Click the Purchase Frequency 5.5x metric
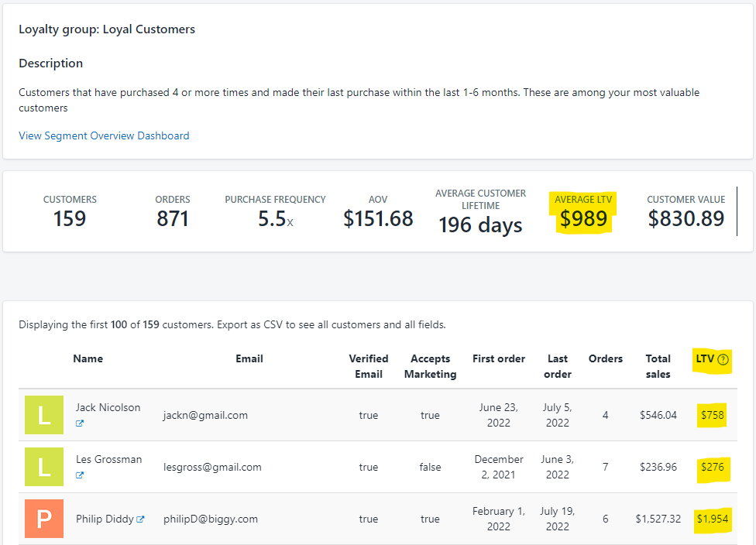The image size is (756, 545). click(275, 212)
